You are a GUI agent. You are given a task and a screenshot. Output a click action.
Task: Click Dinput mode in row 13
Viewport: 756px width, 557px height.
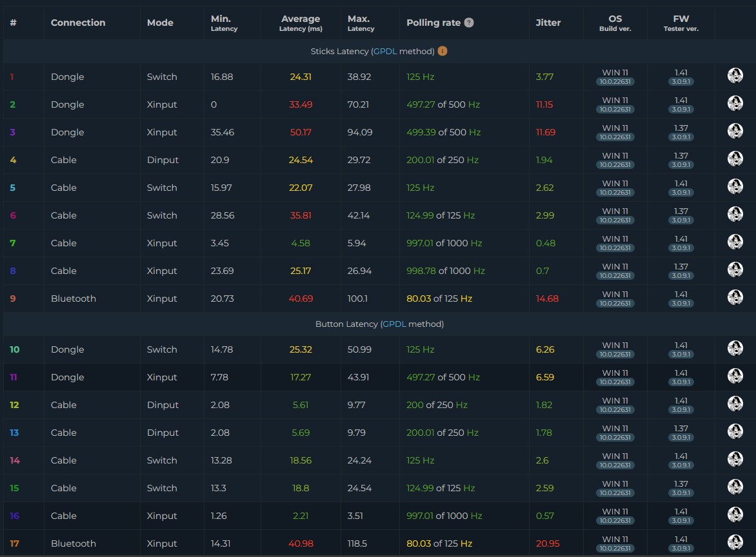click(x=163, y=433)
